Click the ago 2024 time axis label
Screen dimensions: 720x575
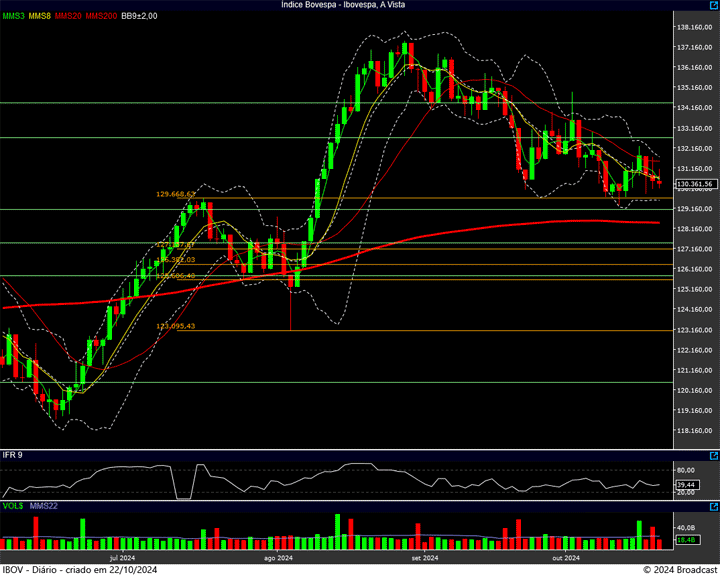pos(277,557)
